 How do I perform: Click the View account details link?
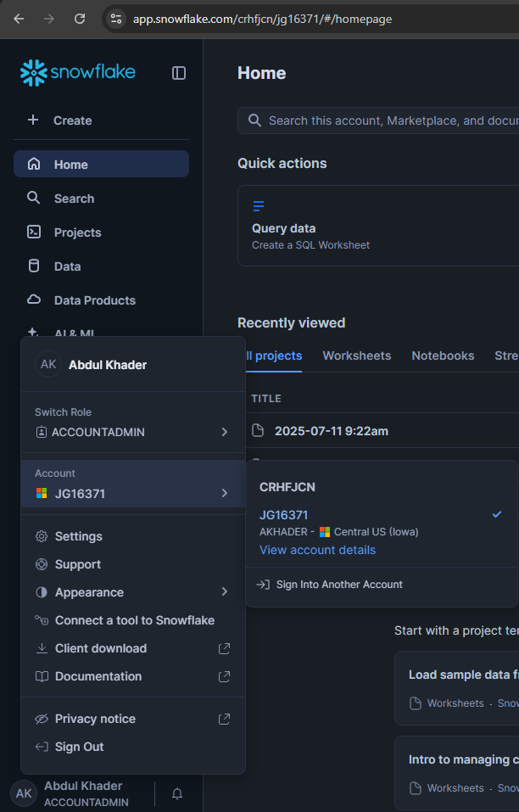tap(317, 550)
